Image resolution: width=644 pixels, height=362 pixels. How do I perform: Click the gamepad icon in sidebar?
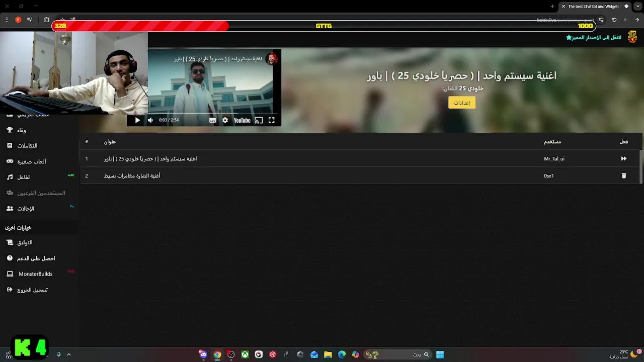pos(10,161)
